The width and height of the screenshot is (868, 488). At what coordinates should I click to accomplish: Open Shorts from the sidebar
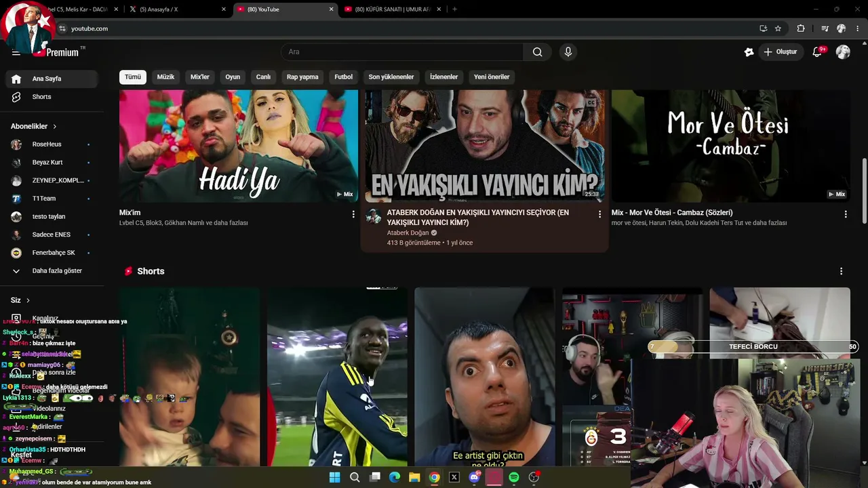(x=52, y=97)
